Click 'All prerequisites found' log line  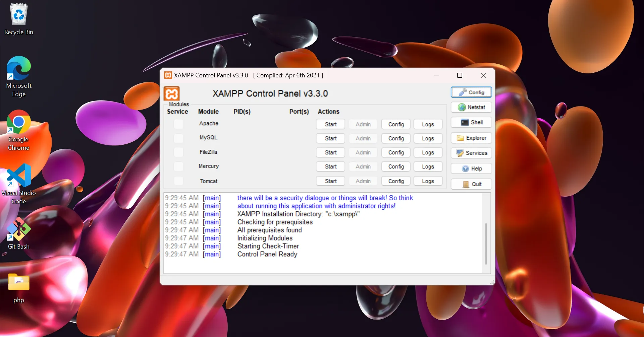pyautogui.click(x=270, y=230)
